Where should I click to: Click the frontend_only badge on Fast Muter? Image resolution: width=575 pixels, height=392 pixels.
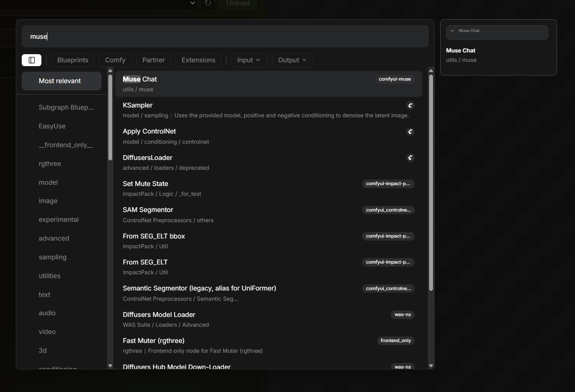[x=396, y=341]
